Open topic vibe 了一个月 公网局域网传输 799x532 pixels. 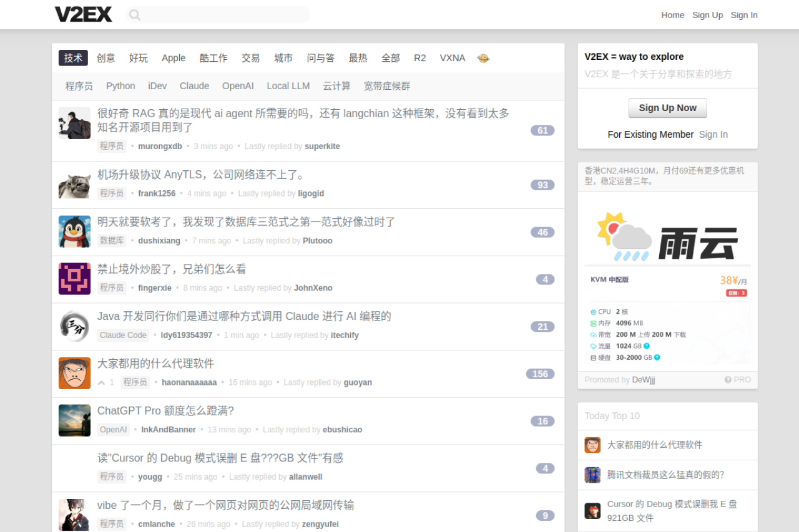click(225, 505)
